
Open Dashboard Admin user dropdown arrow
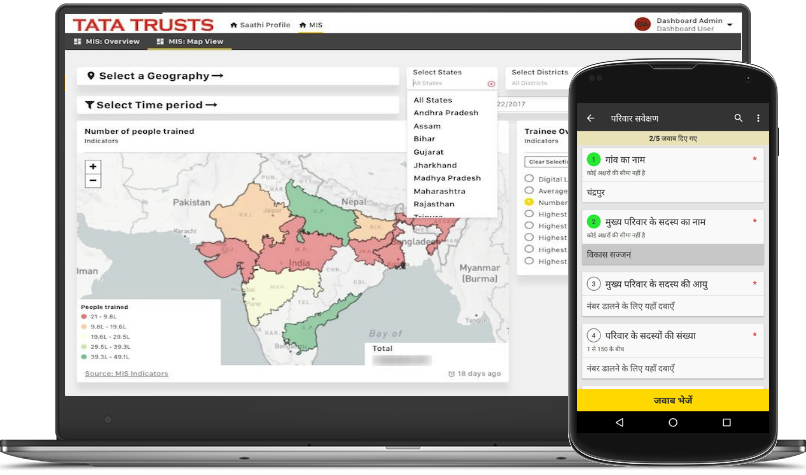[x=729, y=25]
